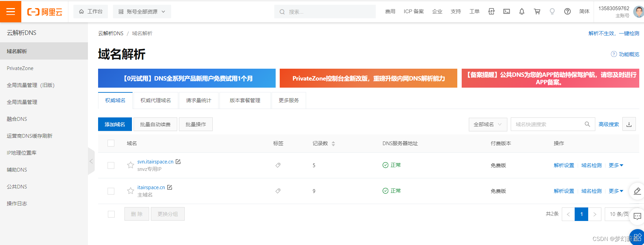
Task: Switch to the 权威代理域名 tab
Action: click(x=156, y=101)
